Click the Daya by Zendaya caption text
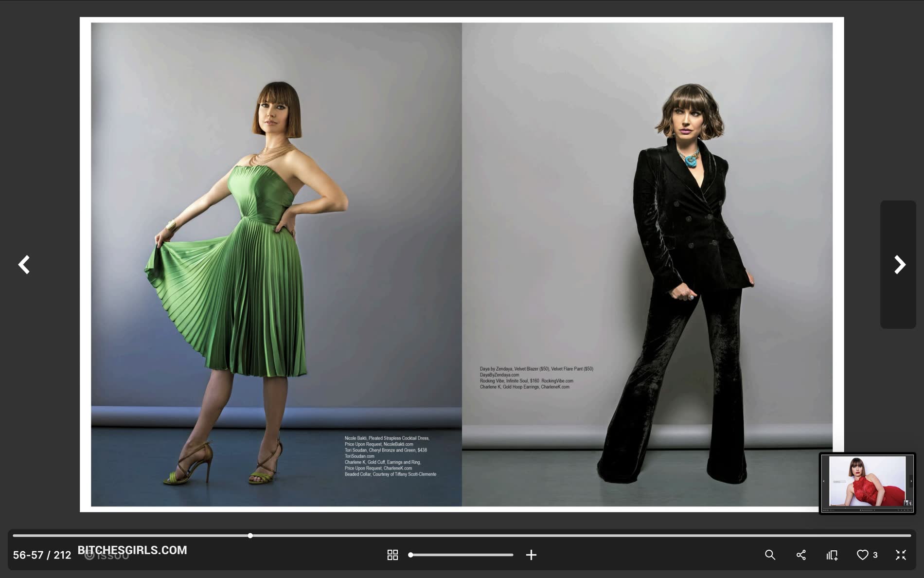The image size is (924, 578). (x=536, y=378)
